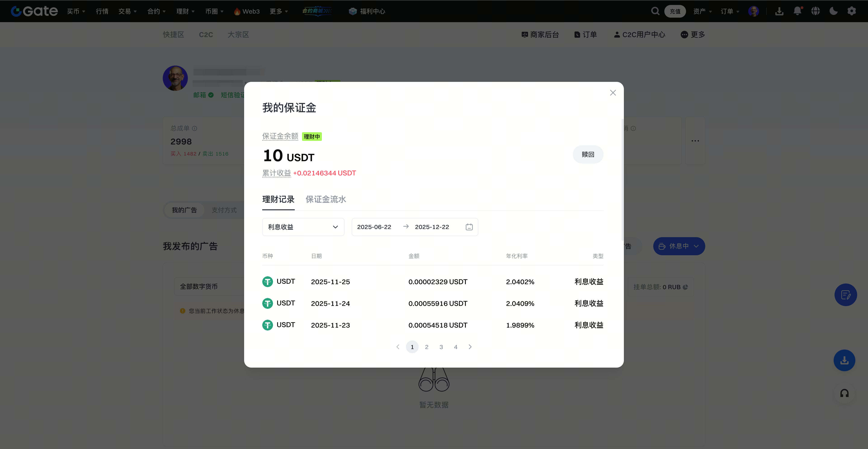Expand the 资产 menu in header

pyautogui.click(x=702, y=11)
